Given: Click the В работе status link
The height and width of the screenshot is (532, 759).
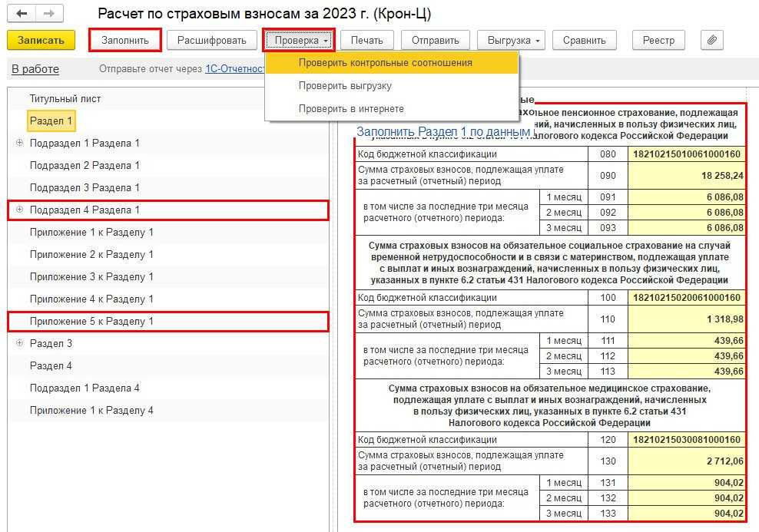Looking at the screenshot, I should point(35,69).
